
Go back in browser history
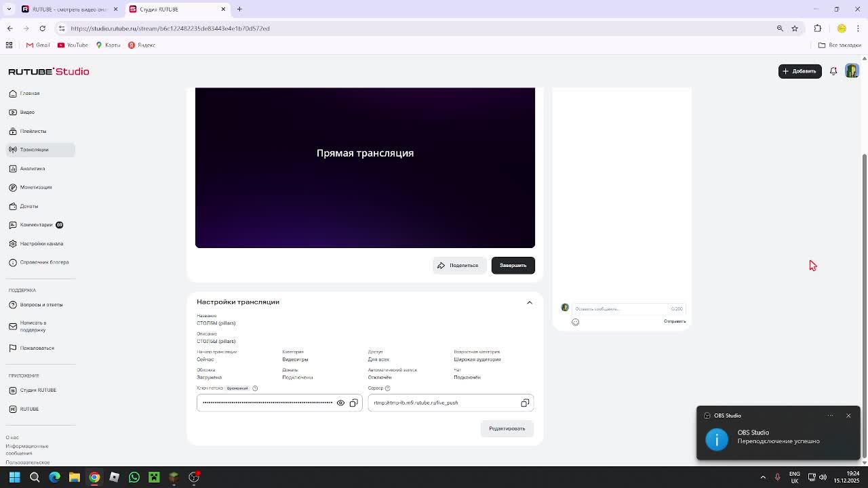(9, 28)
